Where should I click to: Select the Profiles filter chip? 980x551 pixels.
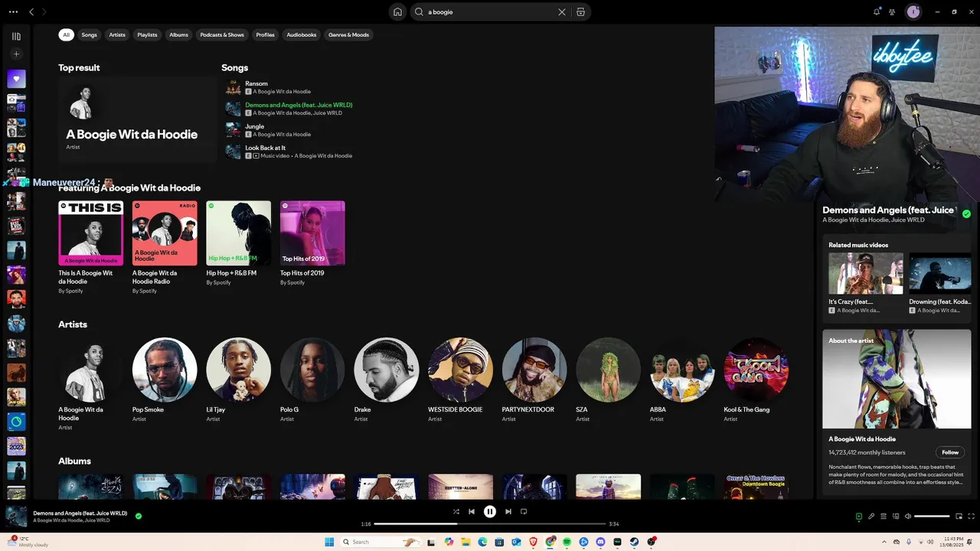point(265,34)
